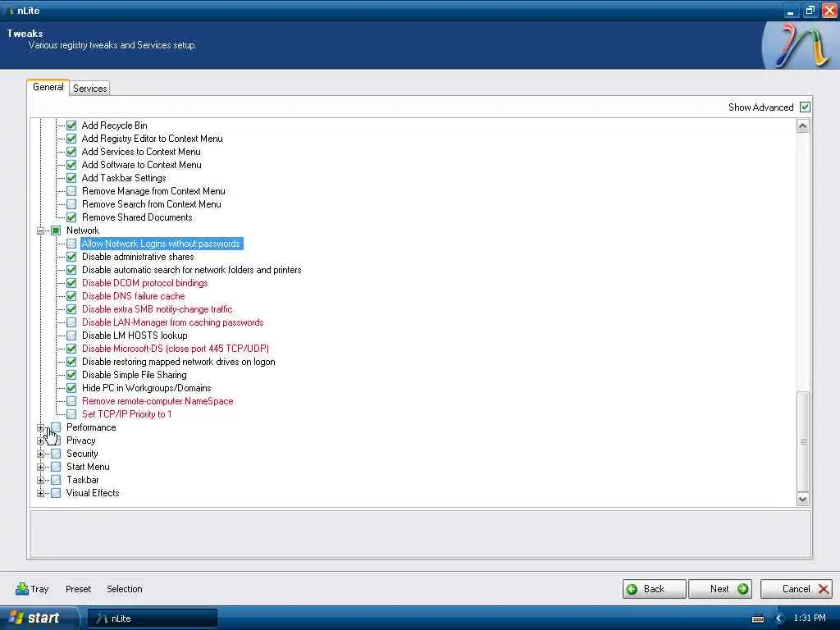The width and height of the screenshot is (840, 630).
Task: Click the keyboard tray icon
Action: tap(758, 619)
